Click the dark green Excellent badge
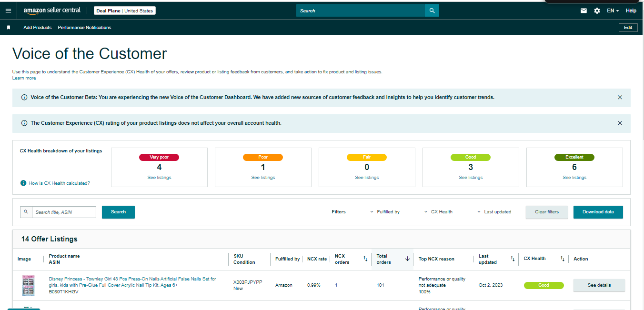The image size is (644, 310). click(x=574, y=157)
